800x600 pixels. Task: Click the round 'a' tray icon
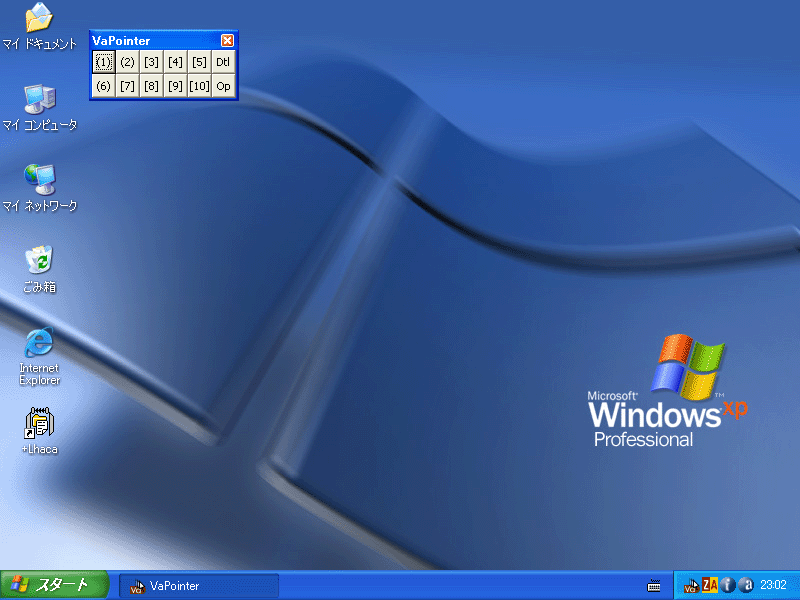coord(745,586)
